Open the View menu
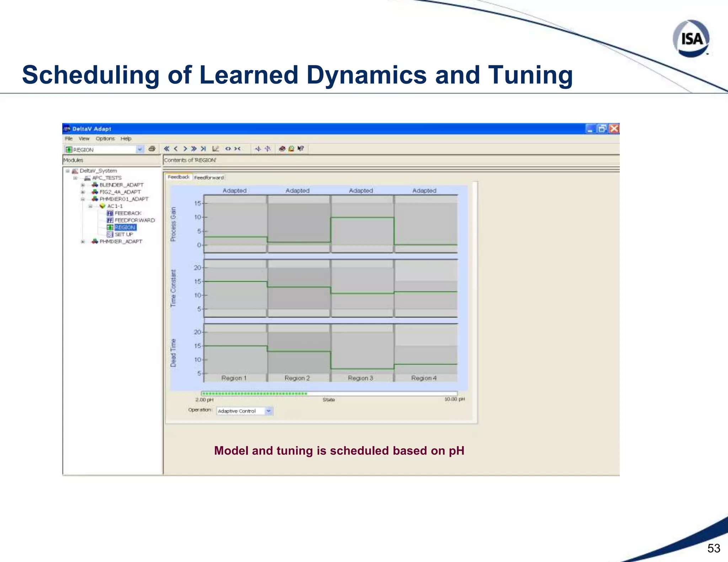728x562 pixels. pyautogui.click(x=84, y=139)
